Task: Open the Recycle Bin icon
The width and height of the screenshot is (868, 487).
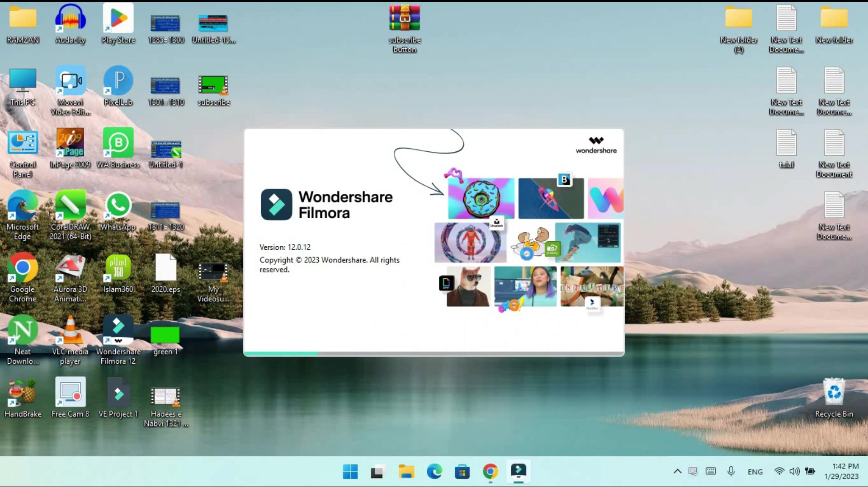Action: 834,398
